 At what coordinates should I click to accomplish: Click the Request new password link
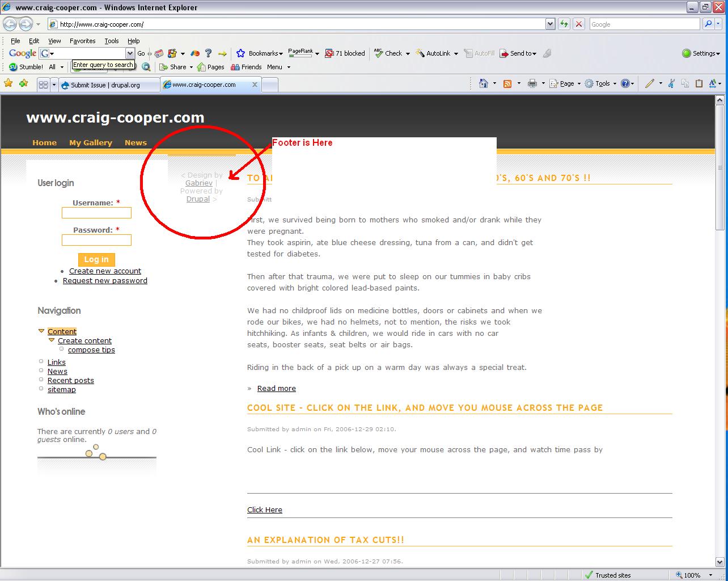point(105,280)
